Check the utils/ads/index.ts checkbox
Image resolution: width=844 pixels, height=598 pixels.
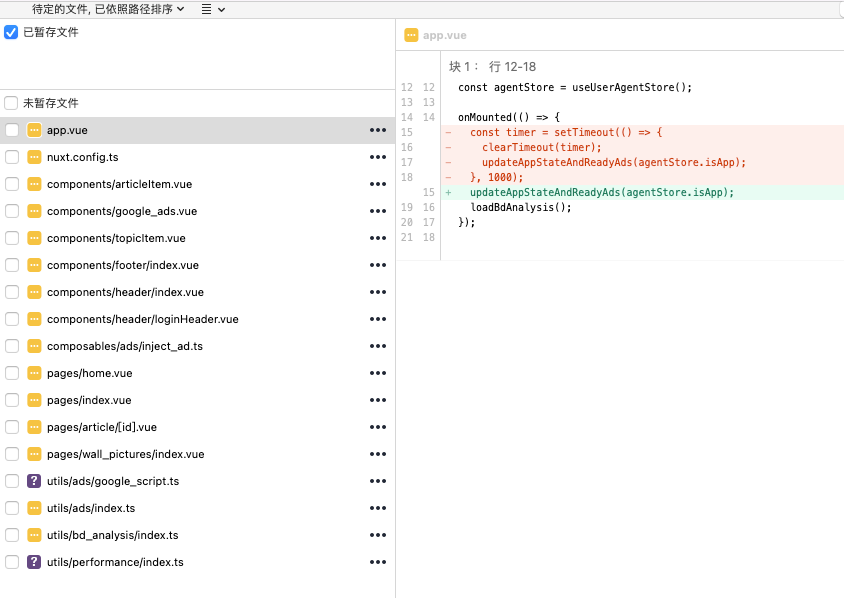[x=12, y=508]
